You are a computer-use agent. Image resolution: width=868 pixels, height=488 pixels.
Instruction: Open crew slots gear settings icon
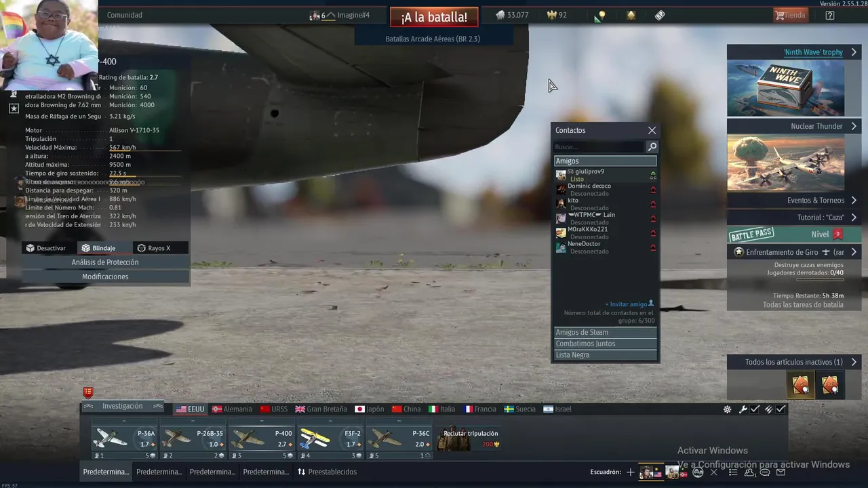coord(727,409)
